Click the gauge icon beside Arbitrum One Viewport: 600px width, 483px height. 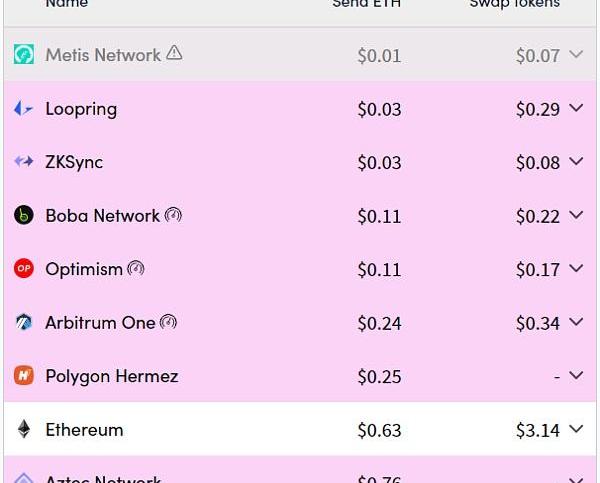pyautogui.click(x=168, y=322)
